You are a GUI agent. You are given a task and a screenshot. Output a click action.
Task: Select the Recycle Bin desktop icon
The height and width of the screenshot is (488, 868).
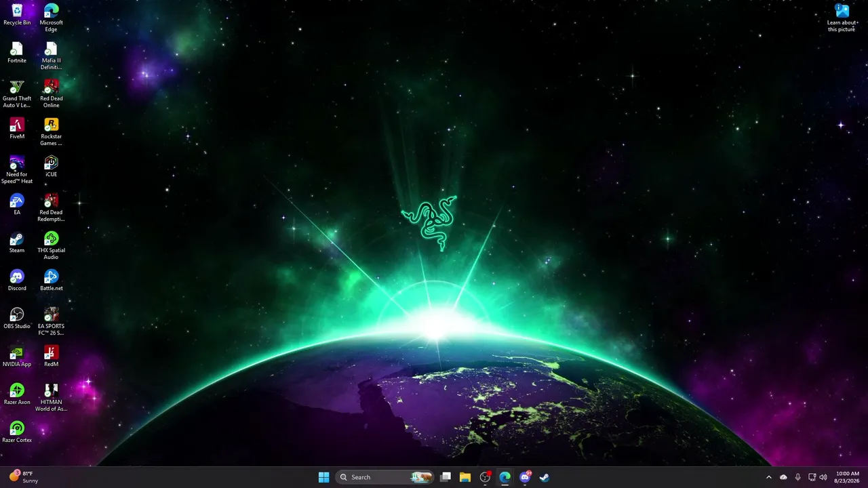[x=17, y=15]
